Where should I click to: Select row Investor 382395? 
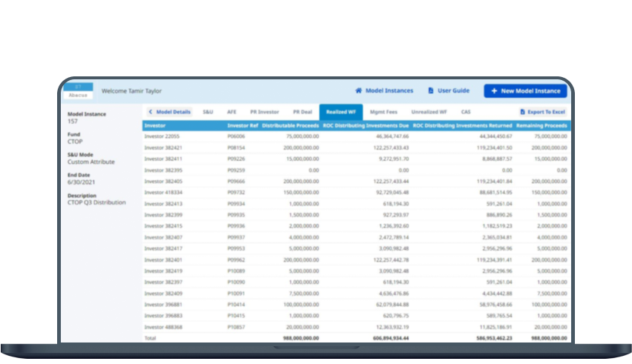tap(356, 171)
